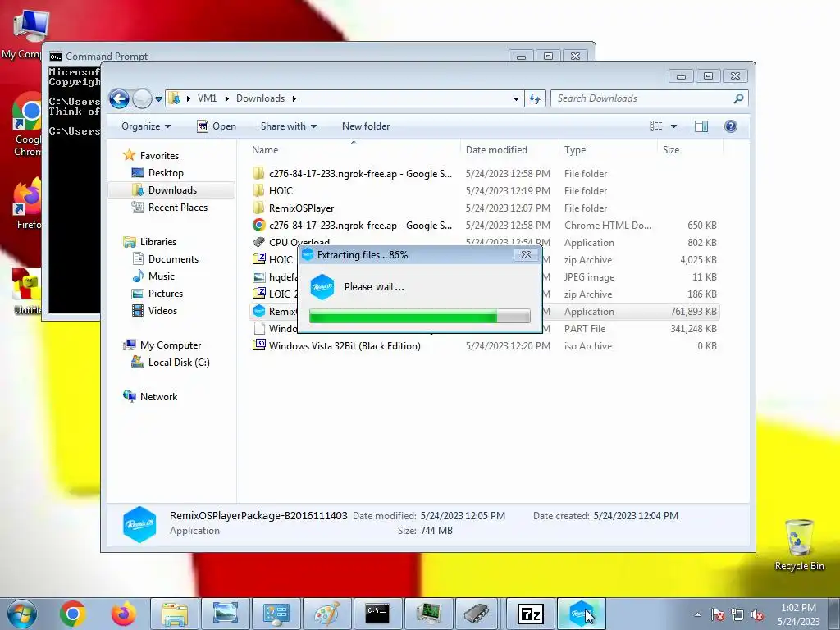840x630 pixels.
Task: Select the CPU Overload application icon
Action: 258,242
